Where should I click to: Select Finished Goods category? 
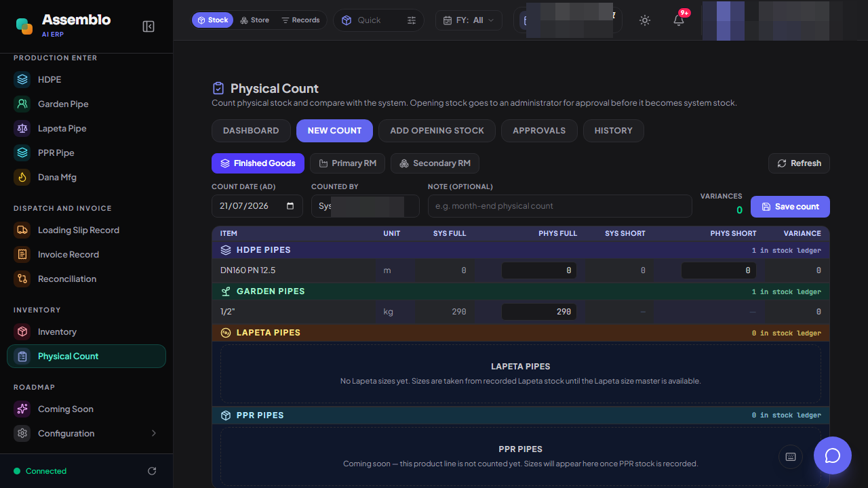pyautogui.click(x=258, y=163)
